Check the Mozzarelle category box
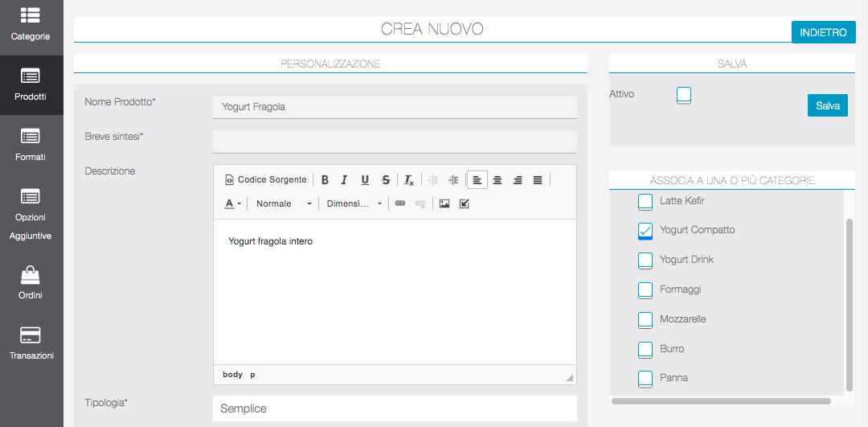 [x=645, y=320]
